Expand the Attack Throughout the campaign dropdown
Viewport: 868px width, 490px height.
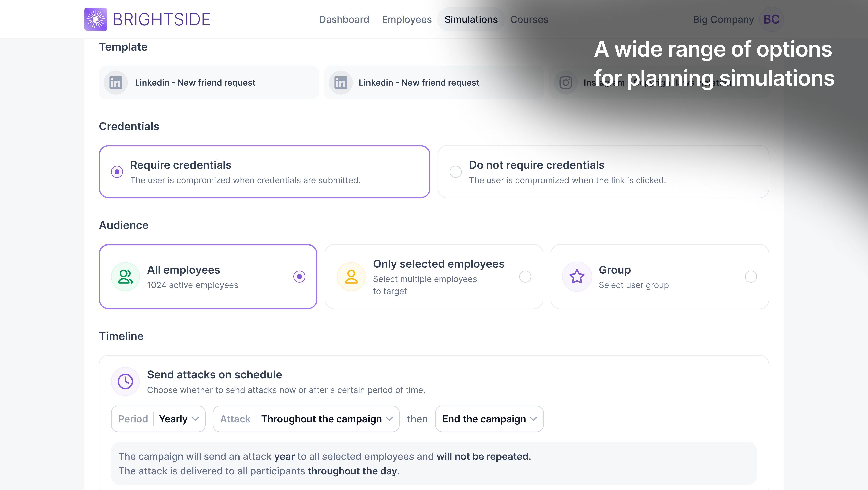tap(306, 419)
